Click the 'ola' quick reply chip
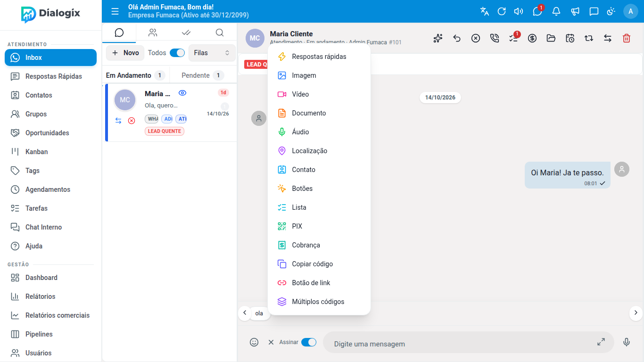Viewport: 644px width, 362px height. point(259,313)
